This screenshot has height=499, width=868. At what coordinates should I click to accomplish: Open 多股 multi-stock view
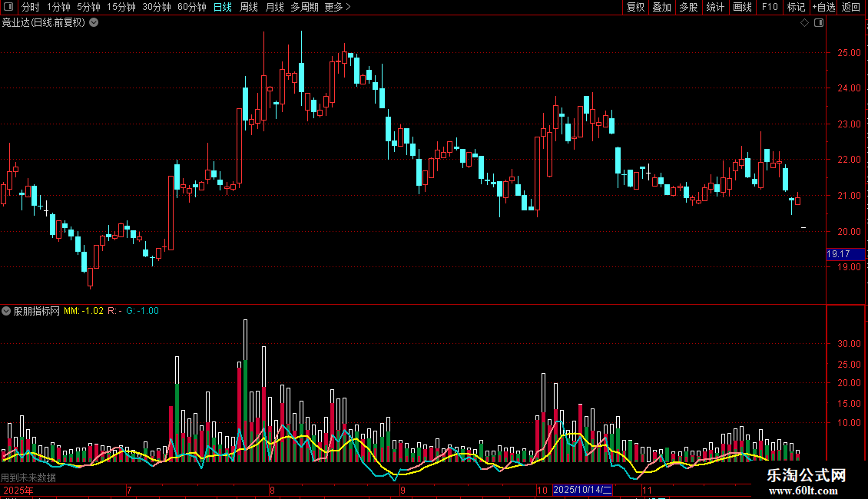(688, 7)
